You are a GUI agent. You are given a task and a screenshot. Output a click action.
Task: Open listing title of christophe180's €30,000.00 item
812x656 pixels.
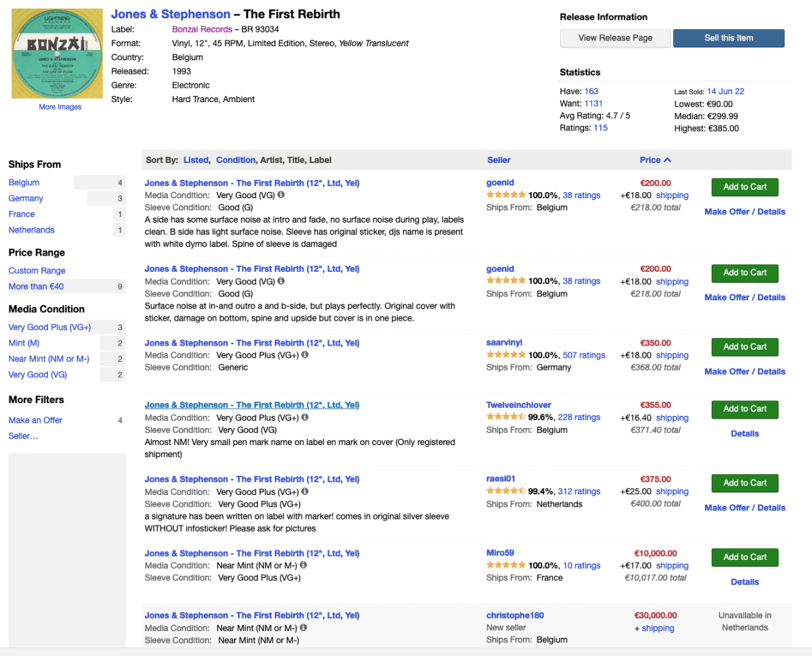tap(252, 615)
